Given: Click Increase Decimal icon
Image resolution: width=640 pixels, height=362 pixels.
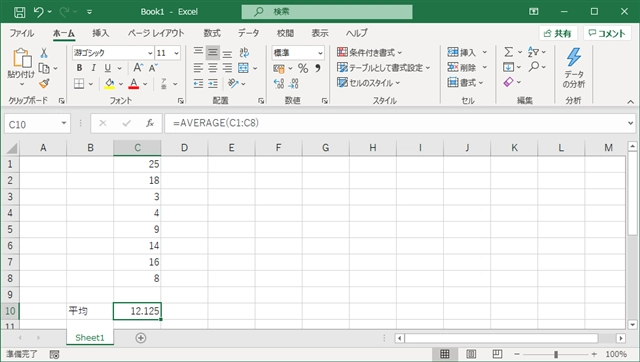Looking at the screenshot, I should pyautogui.click(x=279, y=84).
